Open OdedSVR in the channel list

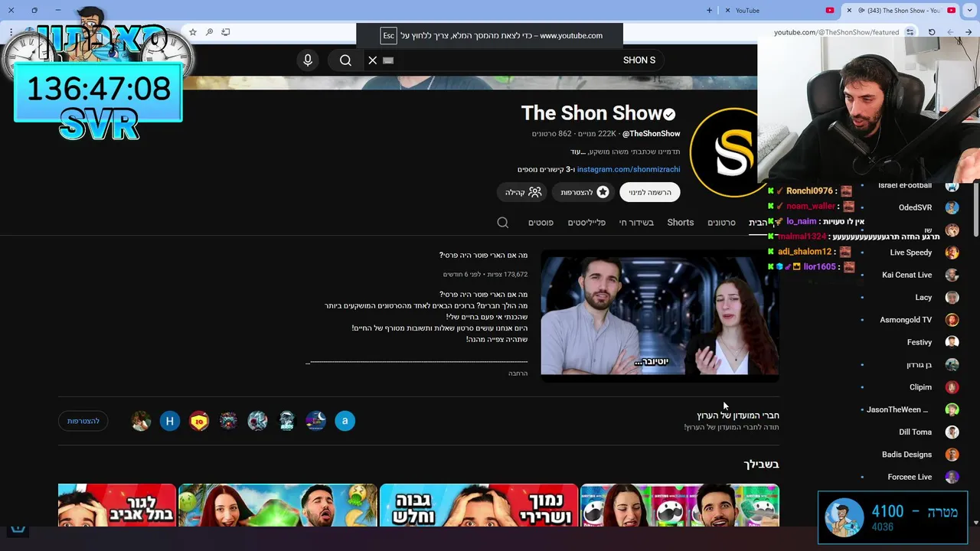coord(915,207)
